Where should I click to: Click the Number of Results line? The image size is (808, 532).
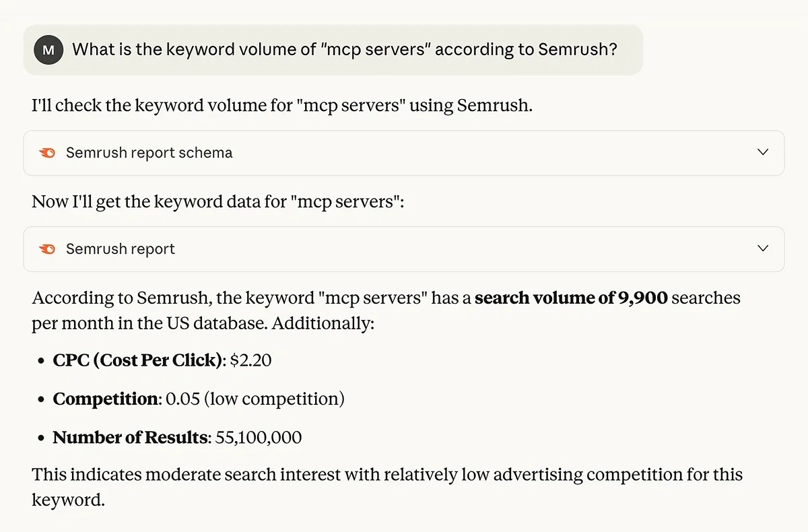click(177, 437)
